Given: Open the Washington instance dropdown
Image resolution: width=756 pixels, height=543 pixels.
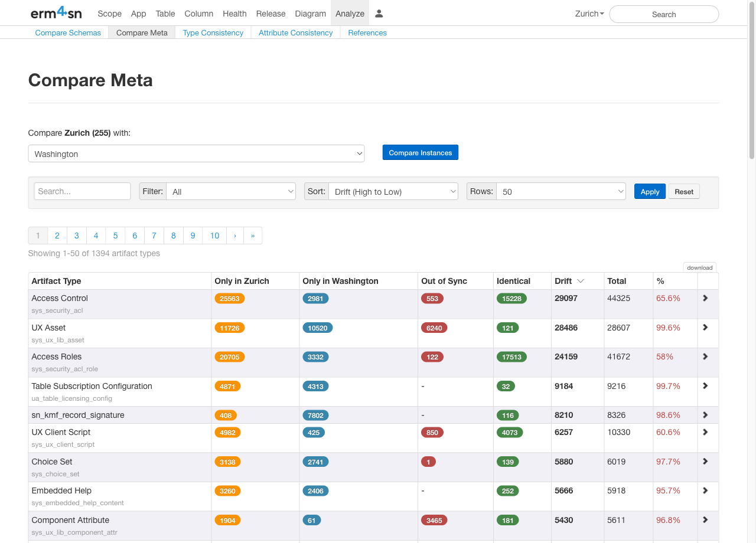Looking at the screenshot, I should pyautogui.click(x=196, y=153).
